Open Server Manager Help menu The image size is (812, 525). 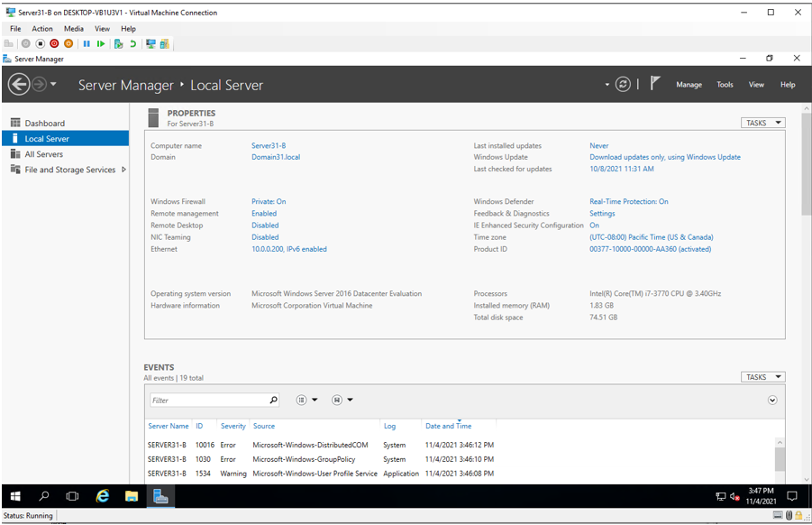click(788, 85)
